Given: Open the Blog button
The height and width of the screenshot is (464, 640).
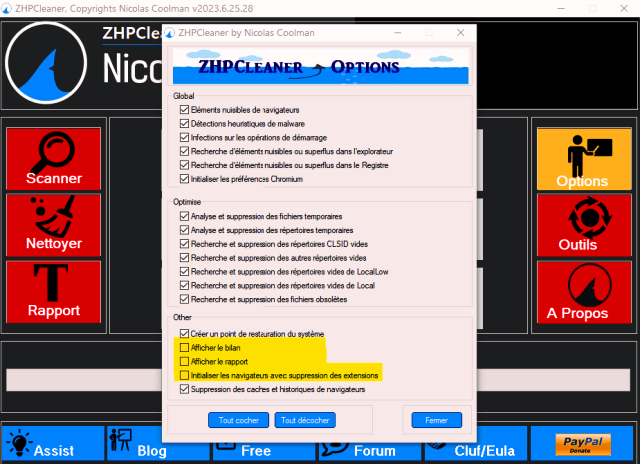Looking at the screenshot, I should click(x=158, y=444).
